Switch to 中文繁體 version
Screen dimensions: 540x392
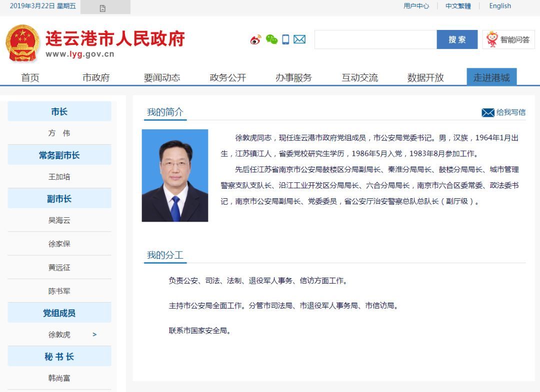pyautogui.click(x=458, y=6)
